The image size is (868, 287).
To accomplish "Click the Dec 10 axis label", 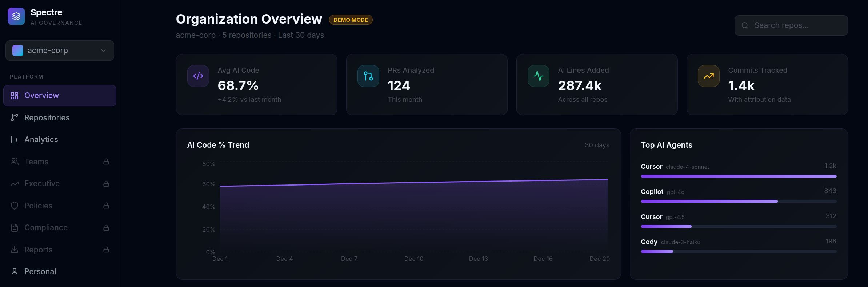I will [x=414, y=259].
